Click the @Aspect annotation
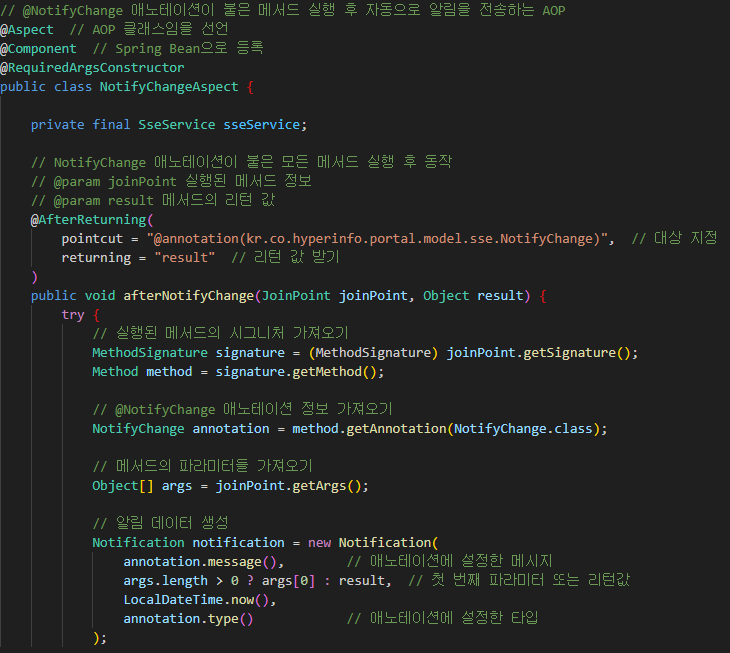The image size is (730, 653). (27, 30)
